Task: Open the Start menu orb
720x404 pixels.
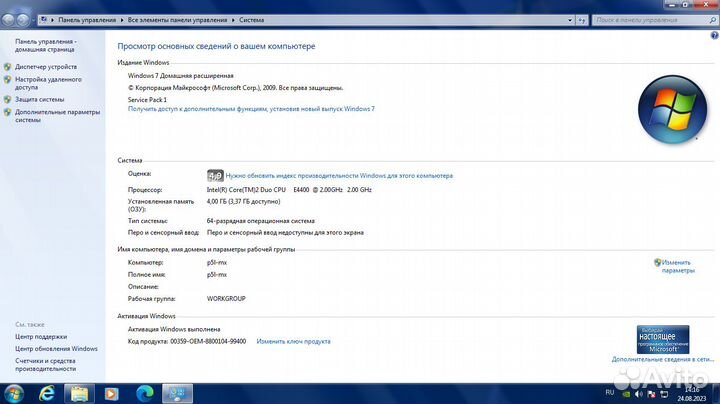Action: point(13,394)
